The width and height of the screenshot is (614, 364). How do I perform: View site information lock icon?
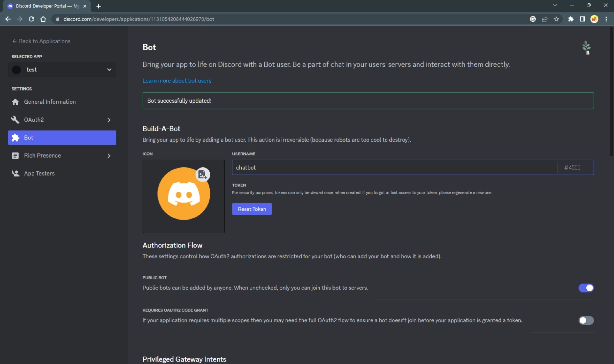click(58, 19)
